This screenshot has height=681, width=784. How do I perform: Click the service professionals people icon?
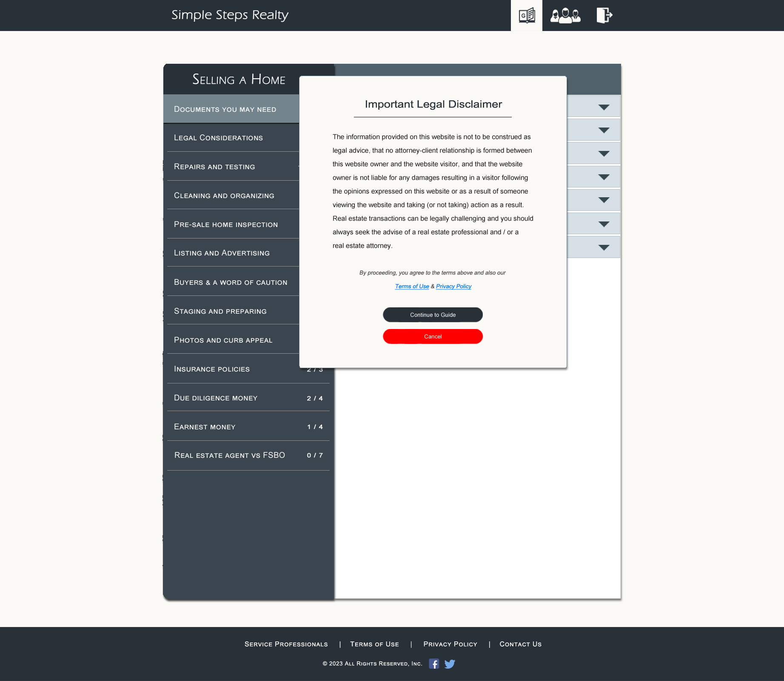[565, 16]
